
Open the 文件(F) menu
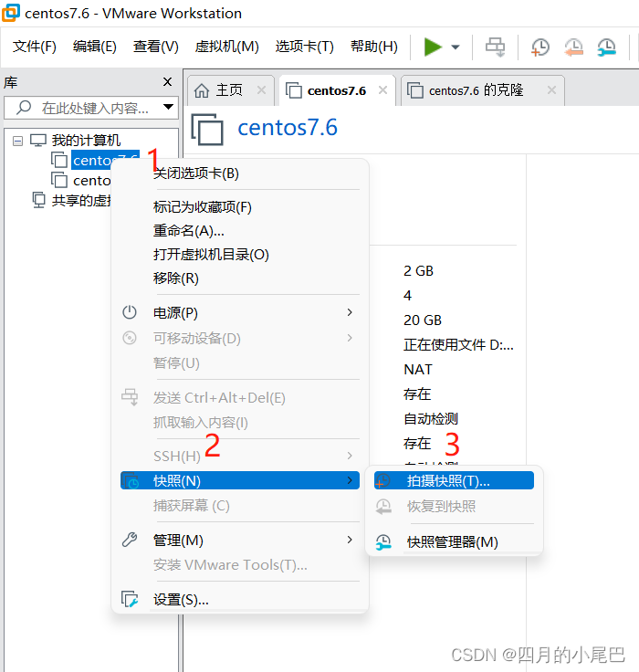pos(35,46)
